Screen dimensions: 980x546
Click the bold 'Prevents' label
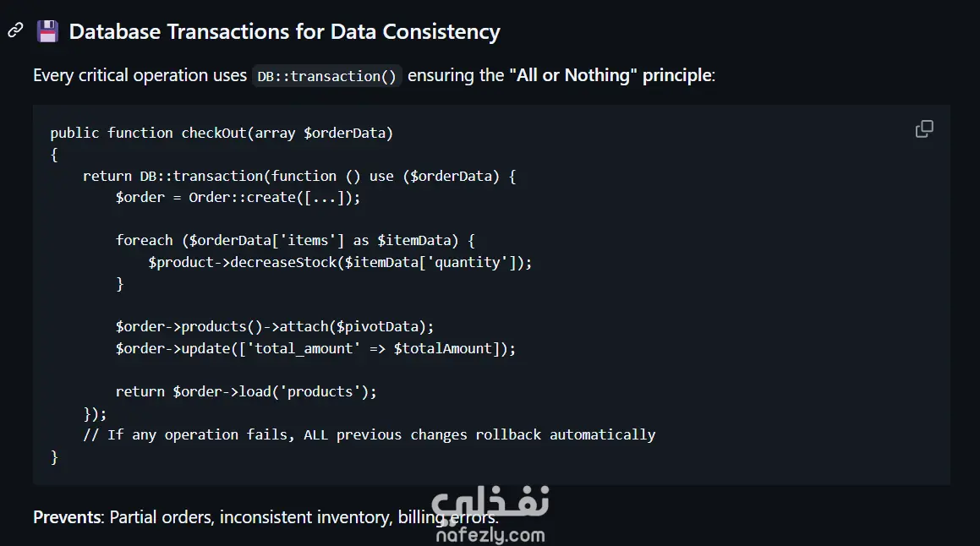click(67, 516)
